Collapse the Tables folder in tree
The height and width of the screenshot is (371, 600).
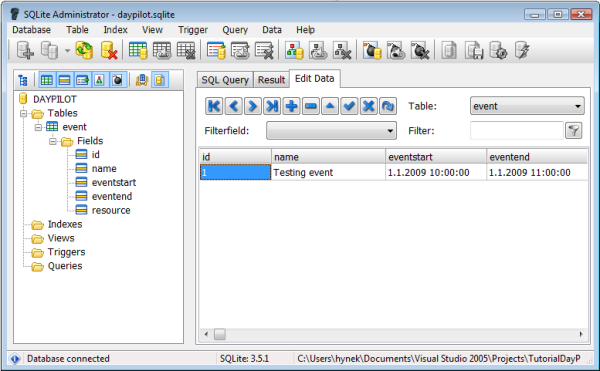[x=23, y=113]
